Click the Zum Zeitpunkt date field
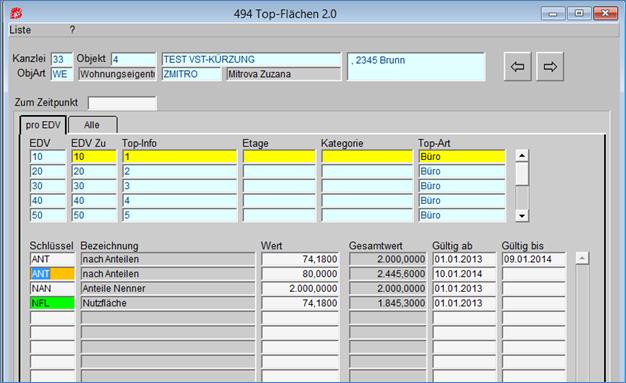Viewport: 626px width, 383px height. (122, 103)
